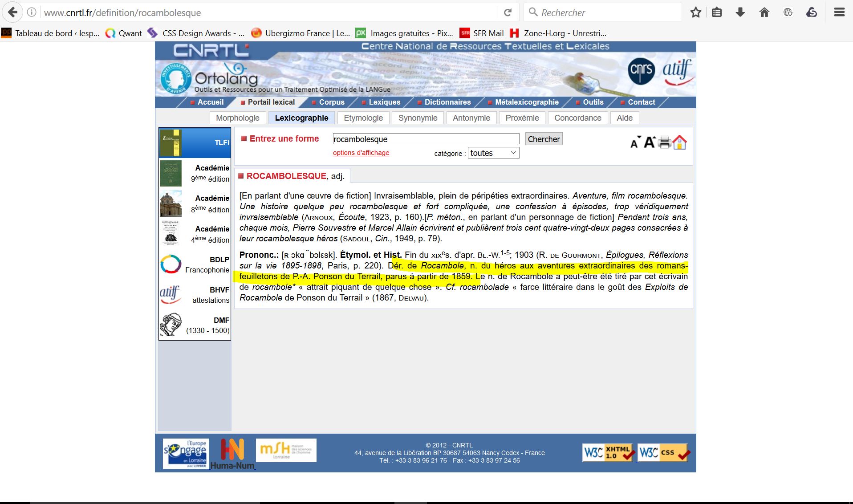The height and width of the screenshot is (504, 853).
Task: Select the DMF (1330 - 1500) dictionary
Action: [x=195, y=325]
